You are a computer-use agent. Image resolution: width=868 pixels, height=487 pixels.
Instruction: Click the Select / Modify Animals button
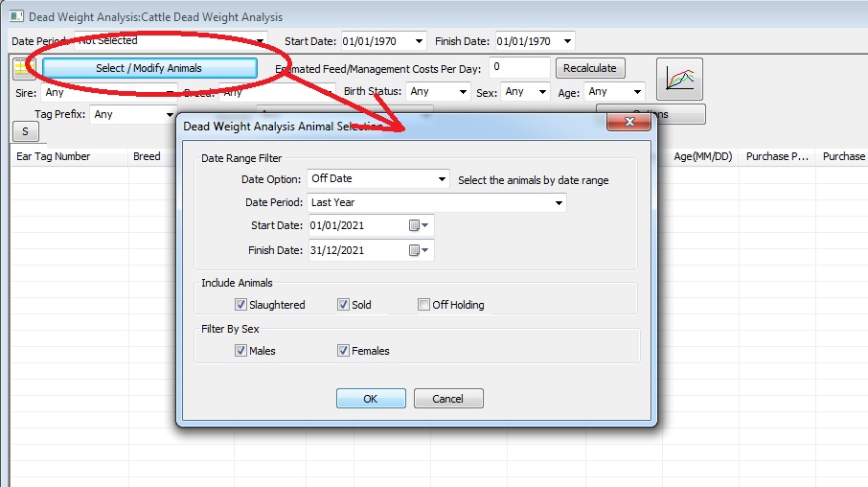click(149, 68)
